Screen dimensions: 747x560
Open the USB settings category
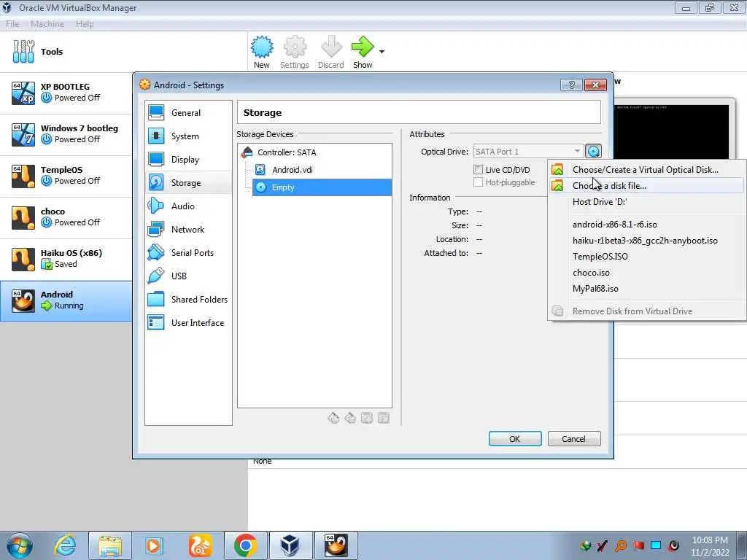tap(189, 276)
